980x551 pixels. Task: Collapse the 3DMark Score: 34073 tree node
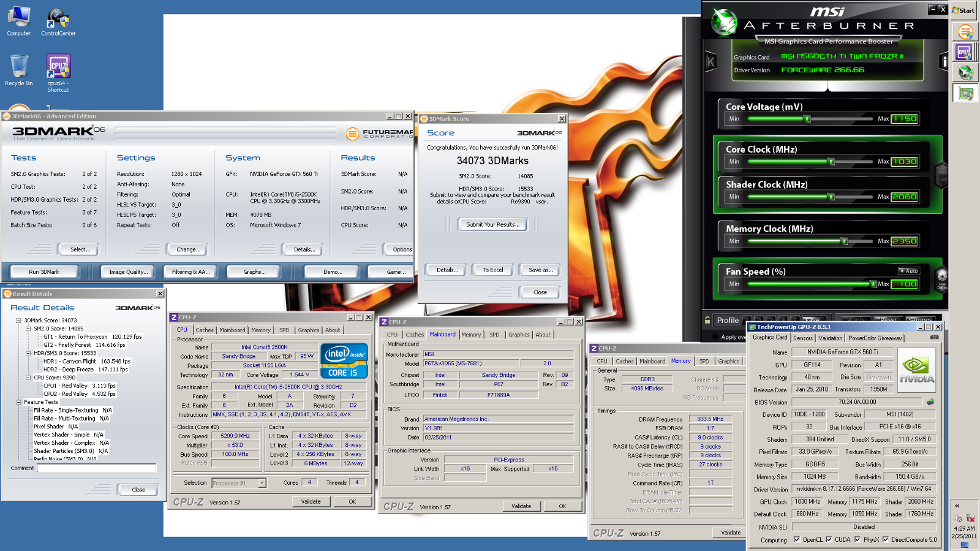coord(18,321)
